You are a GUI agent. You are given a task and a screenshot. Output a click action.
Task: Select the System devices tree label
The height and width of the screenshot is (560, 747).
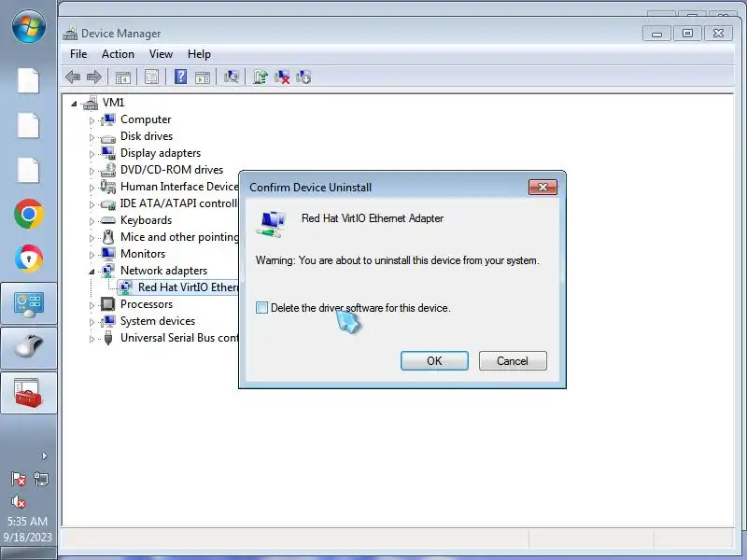pos(157,320)
